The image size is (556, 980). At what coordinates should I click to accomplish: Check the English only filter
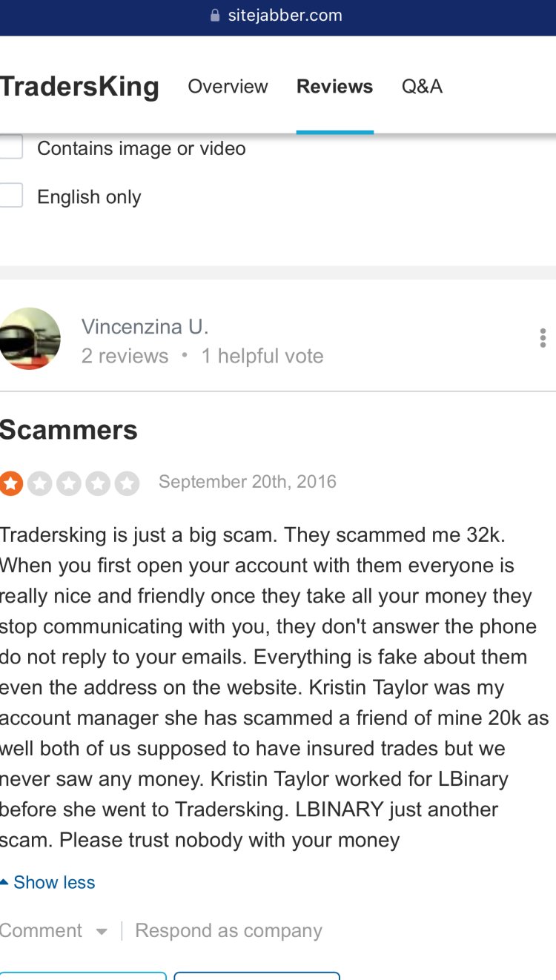(10, 196)
